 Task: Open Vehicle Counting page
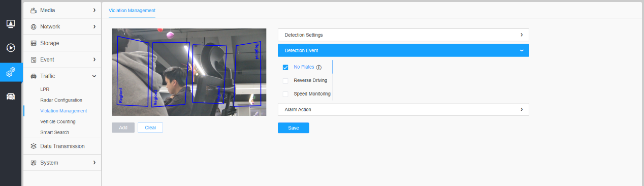58,121
